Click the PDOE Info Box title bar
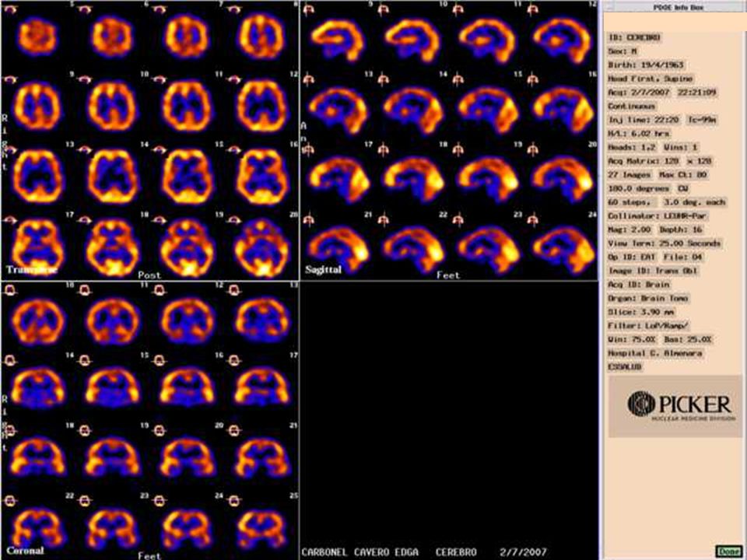Image resolution: width=747 pixels, height=560 pixels. point(674,7)
